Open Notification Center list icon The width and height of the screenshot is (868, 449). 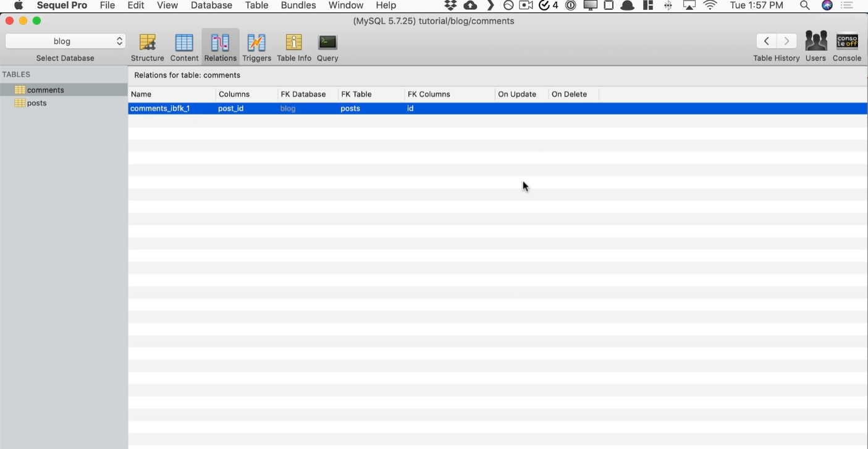click(847, 6)
